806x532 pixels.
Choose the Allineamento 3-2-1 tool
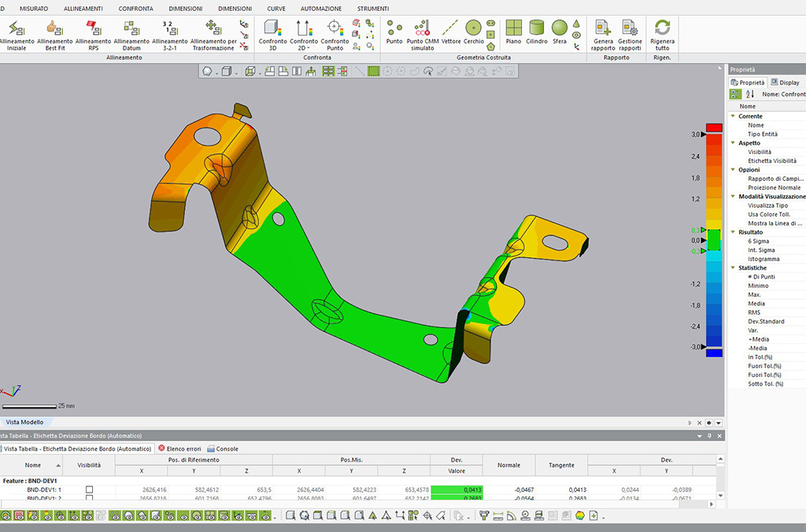pyautogui.click(x=170, y=35)
